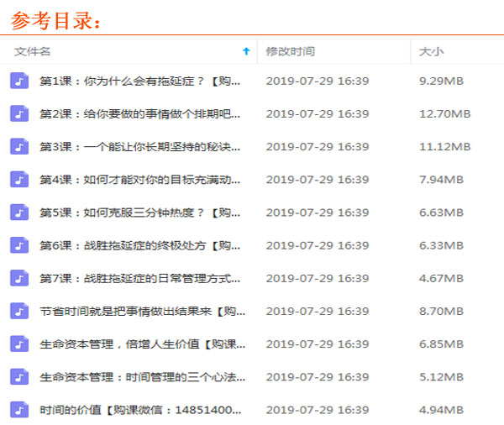Click the audio icon beside 第2课 file
This screenshot has width=504, height=425.
coord(18,114)
